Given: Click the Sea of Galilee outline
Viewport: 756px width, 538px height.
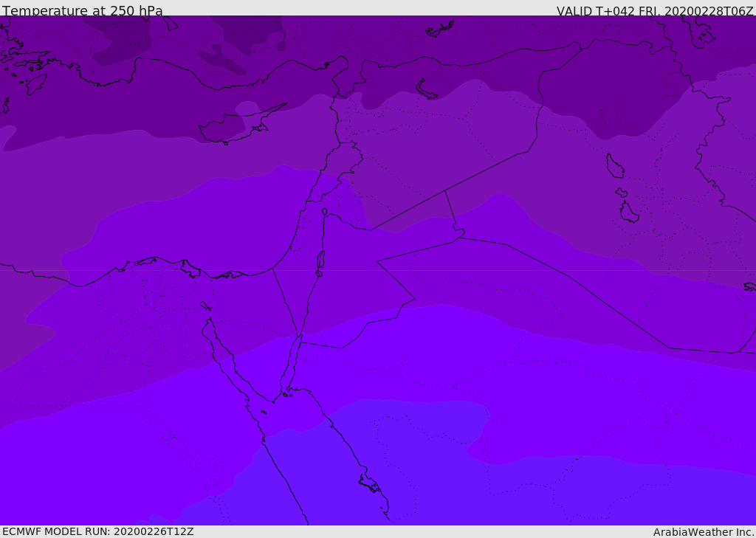Looking at the screenshot, I should (325, 212).
